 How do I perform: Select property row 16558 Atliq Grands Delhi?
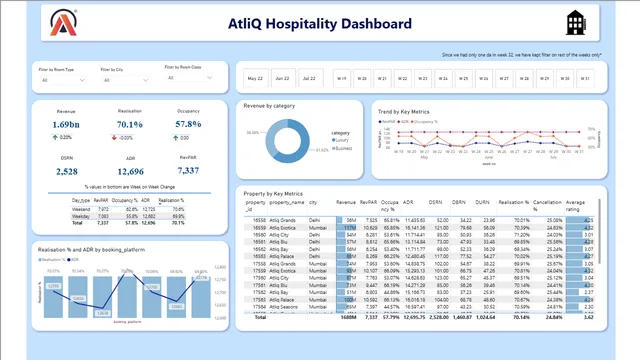tap(419, 220)
